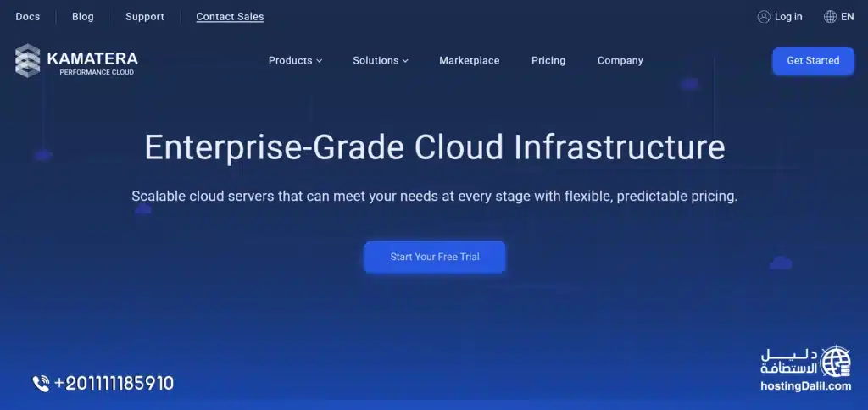
Task: Click the Kamatera cube logo icon
Action: coord(27,61)
